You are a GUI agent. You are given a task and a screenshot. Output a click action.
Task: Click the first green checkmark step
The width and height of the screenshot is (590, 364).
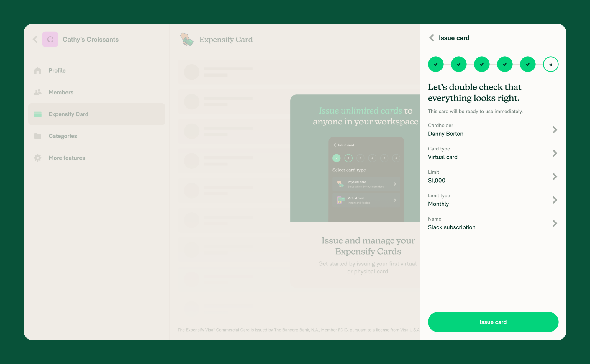point(436,64)
